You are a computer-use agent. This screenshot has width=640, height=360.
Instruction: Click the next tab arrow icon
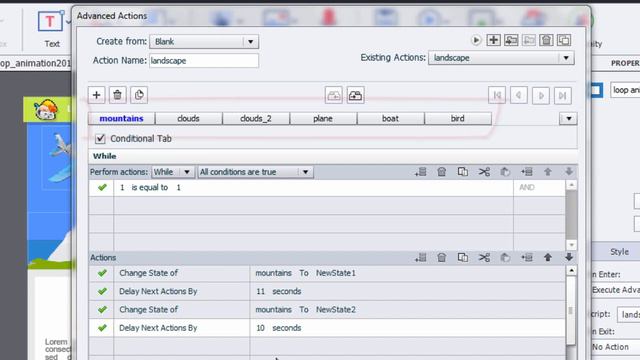[541, 96]
